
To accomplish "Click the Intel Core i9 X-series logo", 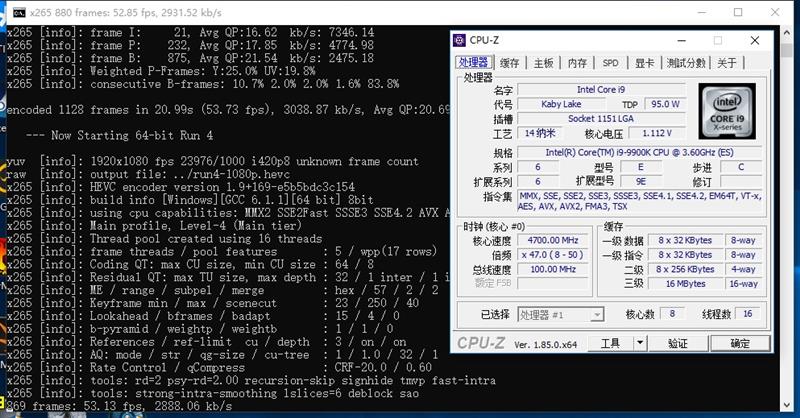I will pos(727,111).
